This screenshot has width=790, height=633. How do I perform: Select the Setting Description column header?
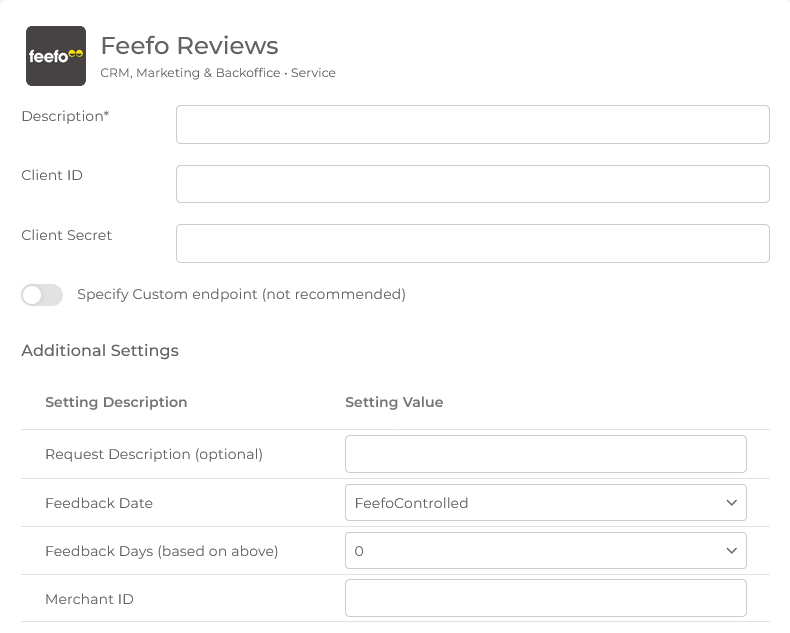point(116,402)
